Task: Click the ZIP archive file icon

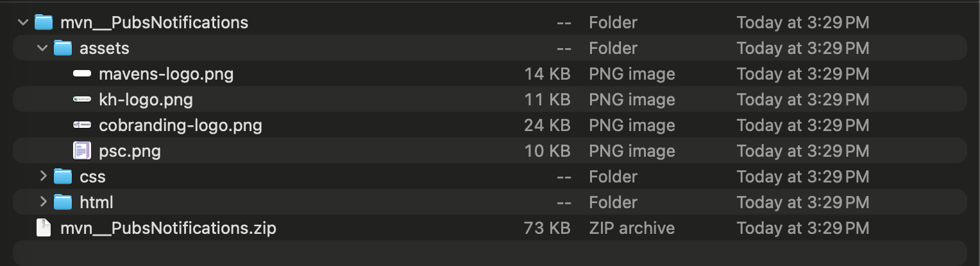Action: [x=44, y=228]
